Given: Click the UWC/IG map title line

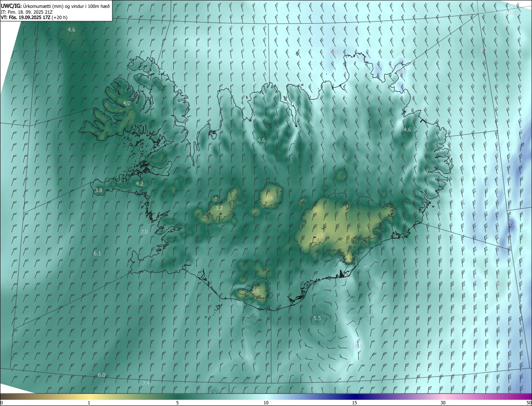Looking at the screenshot, I should (55, 5).
